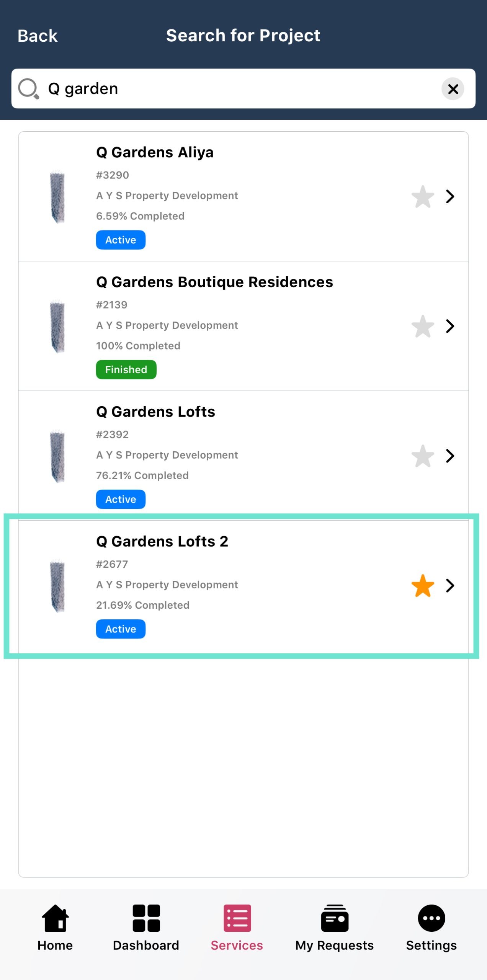Screen dimensions: 487x980
Task: Tap the Services list icon
Action: click(x=237, y=918)
